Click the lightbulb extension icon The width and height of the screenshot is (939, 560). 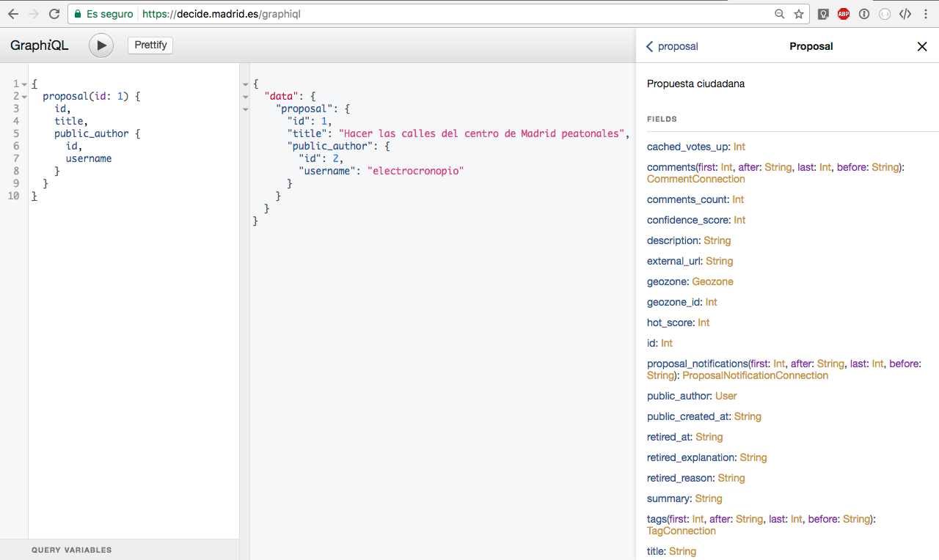[822, 13]
